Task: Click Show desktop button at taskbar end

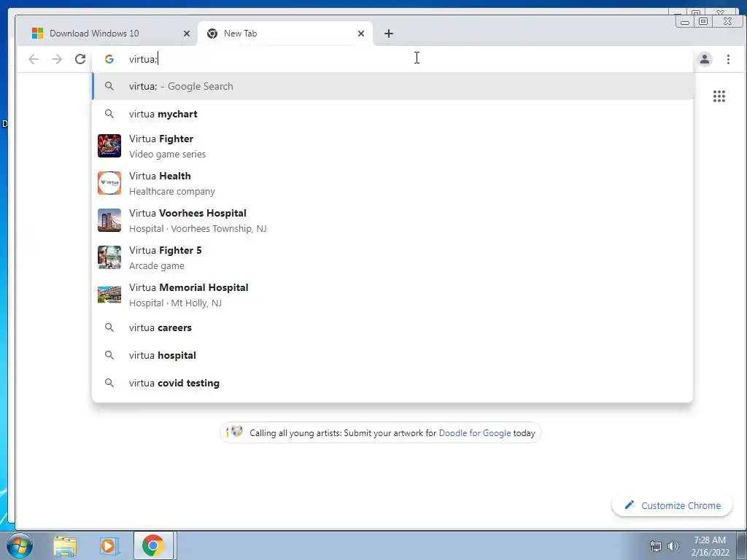Action: (x=742, y=545)
